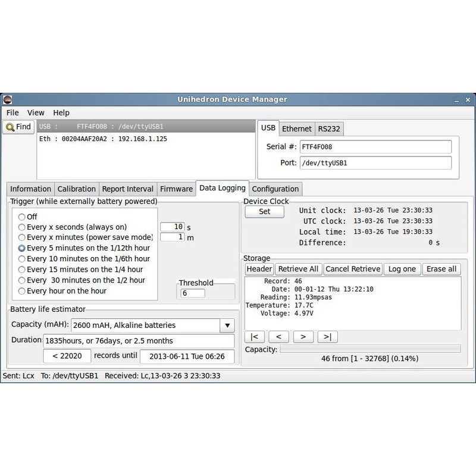Open the View menu
This screenshot has width=476, height=476.
(36, 112)
